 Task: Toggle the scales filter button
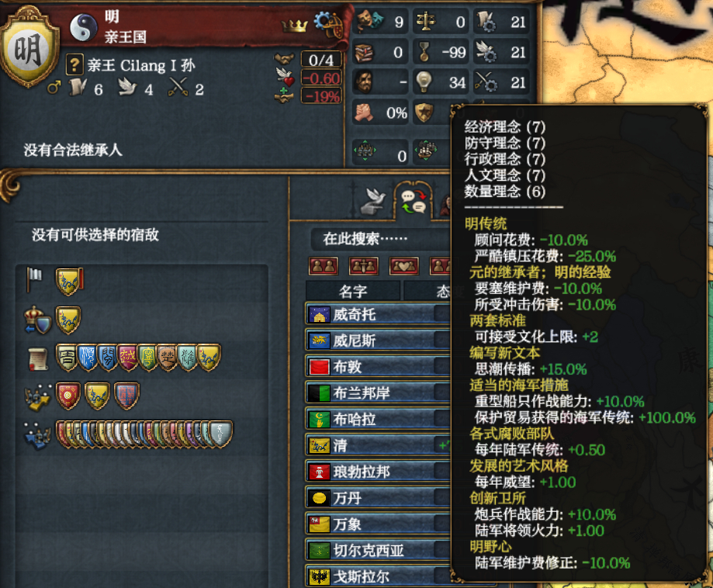(363, 266)
